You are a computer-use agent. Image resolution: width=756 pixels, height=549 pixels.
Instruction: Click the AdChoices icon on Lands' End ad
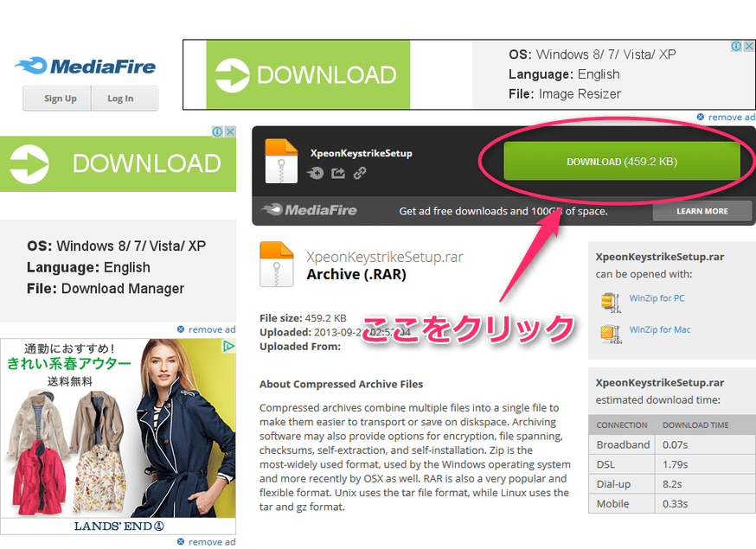(228, 346)
